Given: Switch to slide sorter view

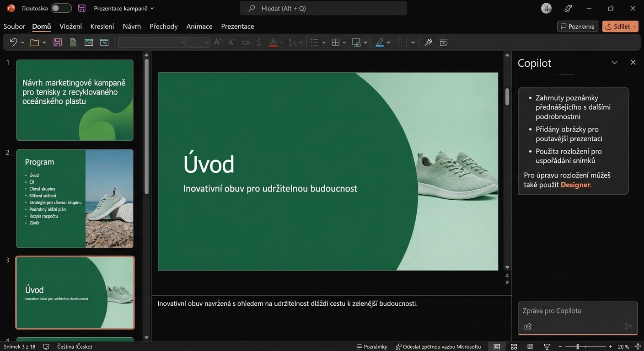Looking at the screenshot, I should pyautogui.click(x=514, y=347).
